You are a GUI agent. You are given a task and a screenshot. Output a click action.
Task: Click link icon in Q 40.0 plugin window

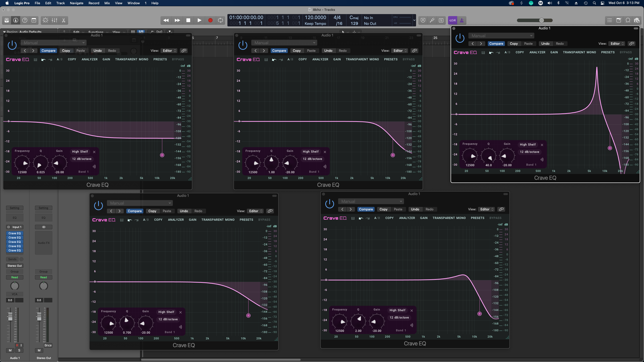[x=631, y=43]
